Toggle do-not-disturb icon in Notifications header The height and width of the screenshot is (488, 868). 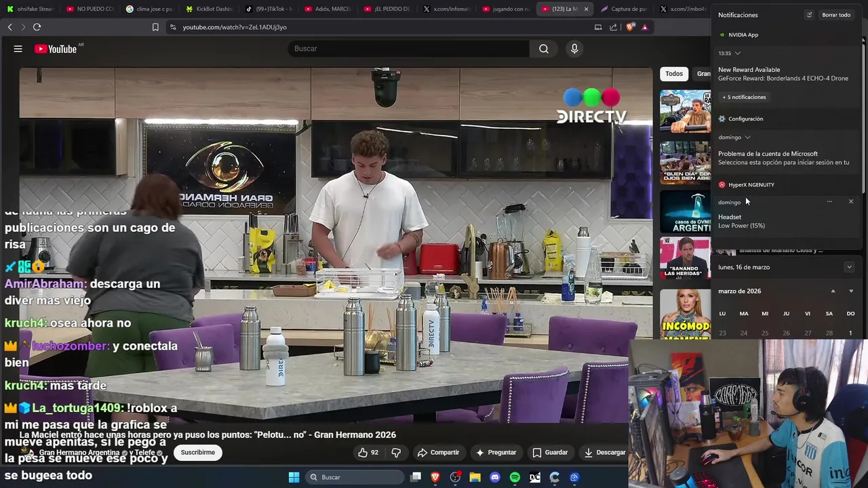click(809, 15)
